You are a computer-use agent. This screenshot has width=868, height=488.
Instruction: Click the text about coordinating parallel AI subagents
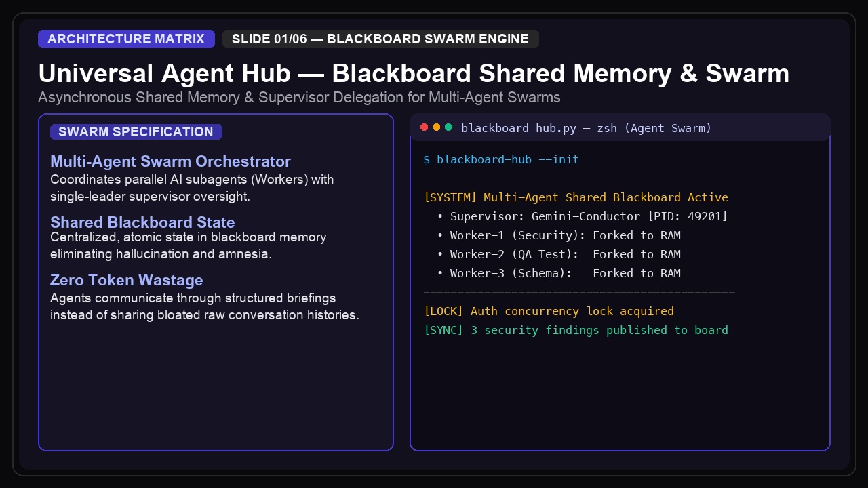pos(192,188)
